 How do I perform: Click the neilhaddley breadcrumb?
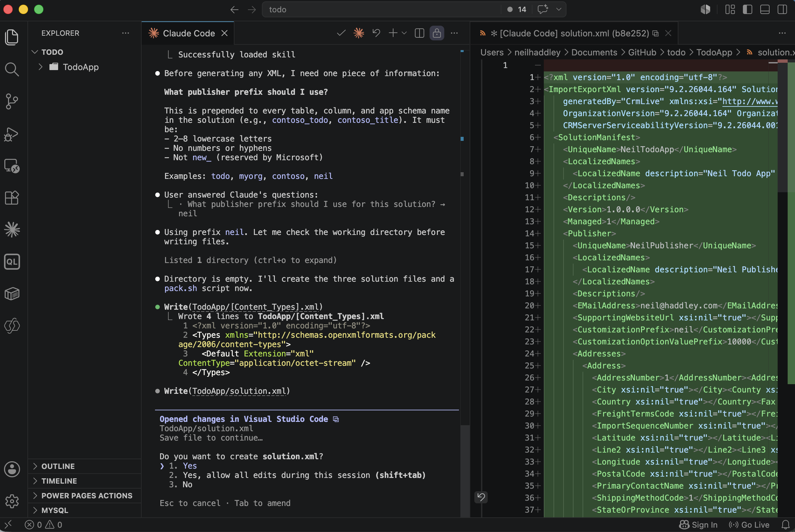537,52
